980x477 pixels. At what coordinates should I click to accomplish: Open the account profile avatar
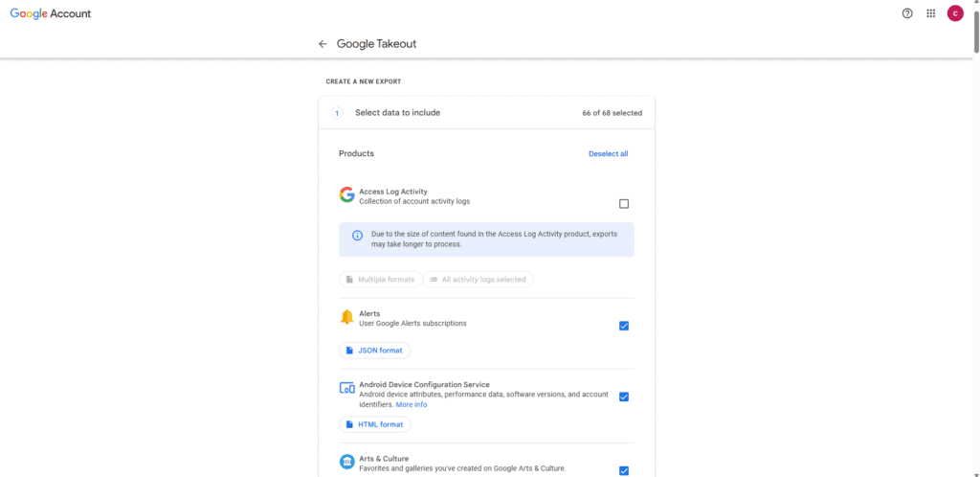click(x=955, y=13)
